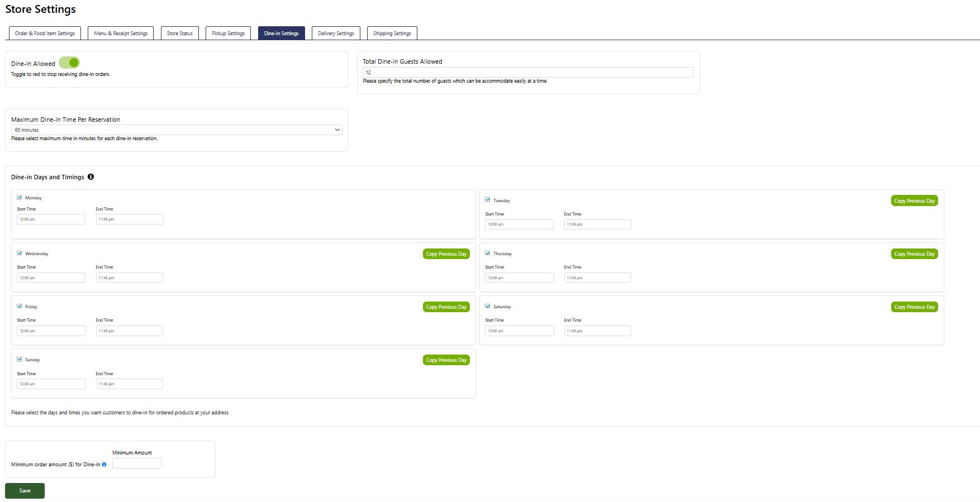Image resolution: width=980 pixels, height=502 pixels.
Task: Copy previous day timings for Friday
Action: point(446,307)
